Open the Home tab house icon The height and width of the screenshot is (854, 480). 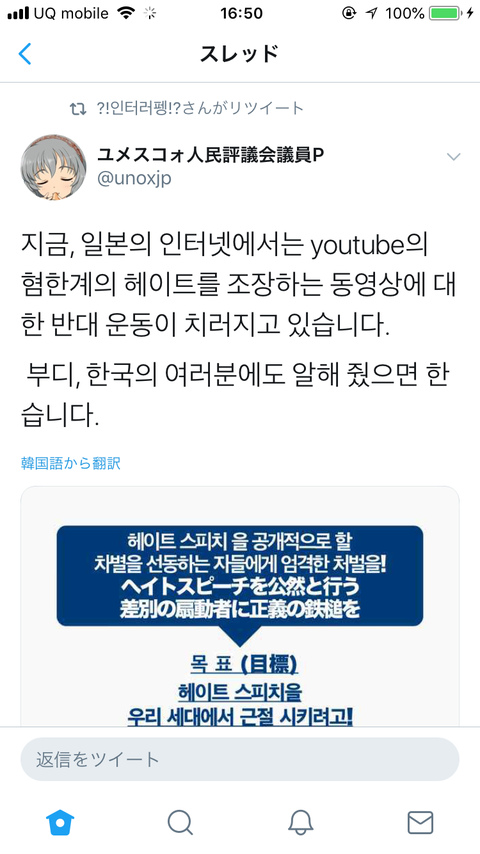(60, 822)
